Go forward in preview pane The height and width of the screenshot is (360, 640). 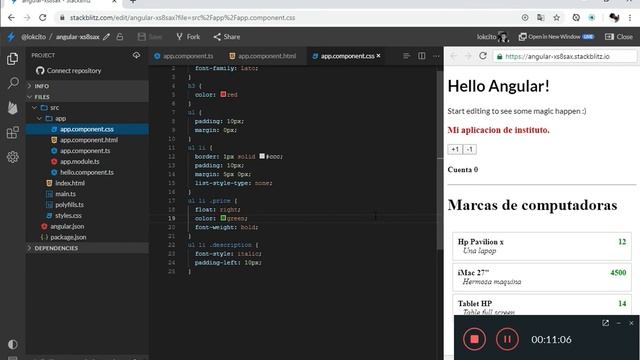pos(468,56)
